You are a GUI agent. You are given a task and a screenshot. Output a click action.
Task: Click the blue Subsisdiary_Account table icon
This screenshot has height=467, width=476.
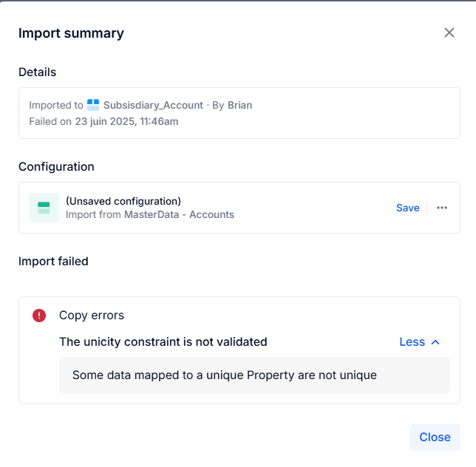click(x=93, y=105)
